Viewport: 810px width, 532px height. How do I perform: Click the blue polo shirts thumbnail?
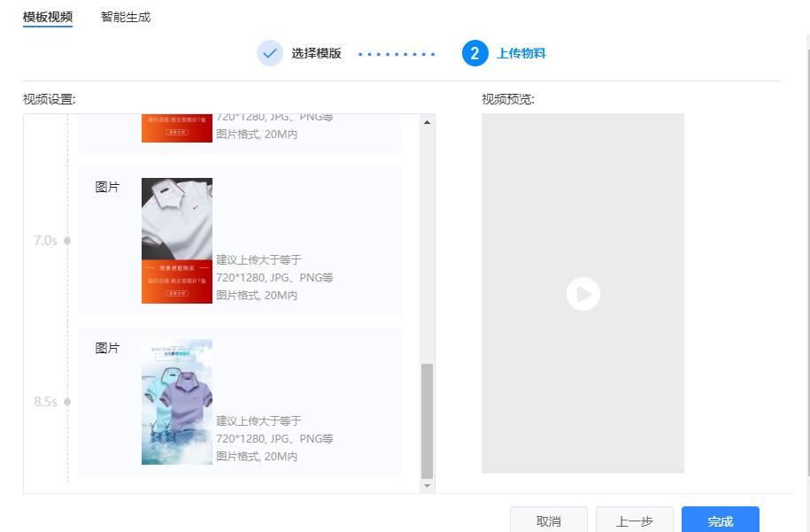tap(176, 401)
